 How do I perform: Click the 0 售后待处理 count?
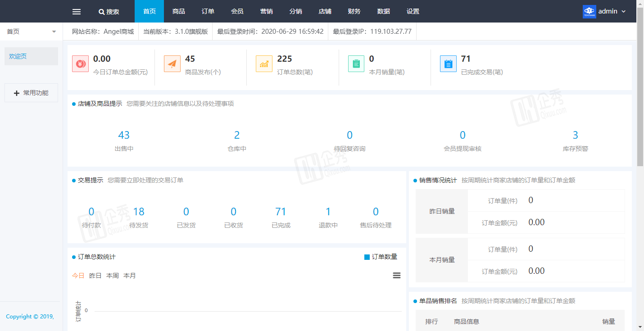(376, 212)
